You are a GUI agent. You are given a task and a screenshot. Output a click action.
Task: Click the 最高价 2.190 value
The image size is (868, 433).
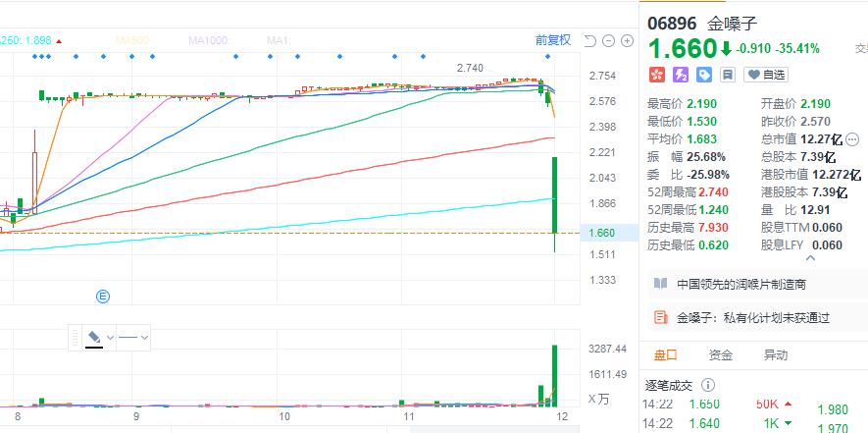pos(702,104)
